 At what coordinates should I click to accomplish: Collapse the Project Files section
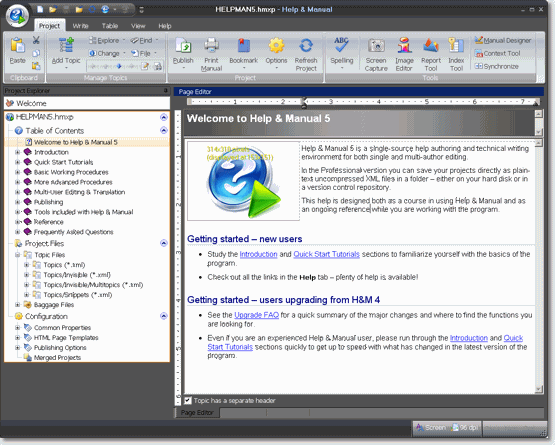[x=164, y=243]
